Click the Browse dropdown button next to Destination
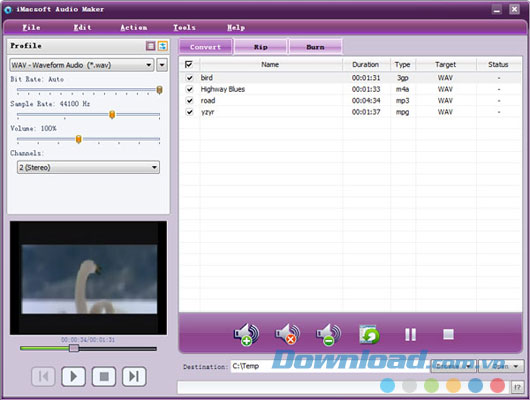530x400 pixels. (453, 366)
